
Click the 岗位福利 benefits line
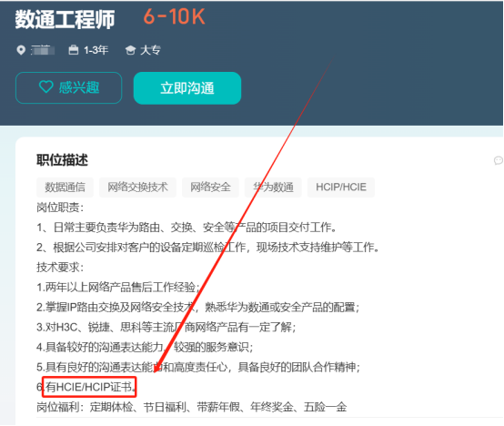pos(192,407)
